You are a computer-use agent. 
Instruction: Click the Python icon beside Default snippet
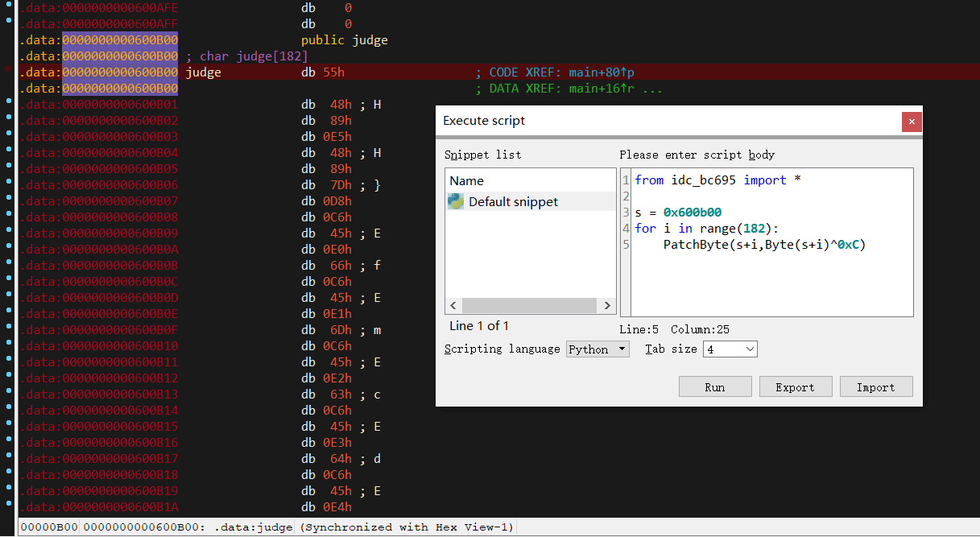click(x=456, y=201)
